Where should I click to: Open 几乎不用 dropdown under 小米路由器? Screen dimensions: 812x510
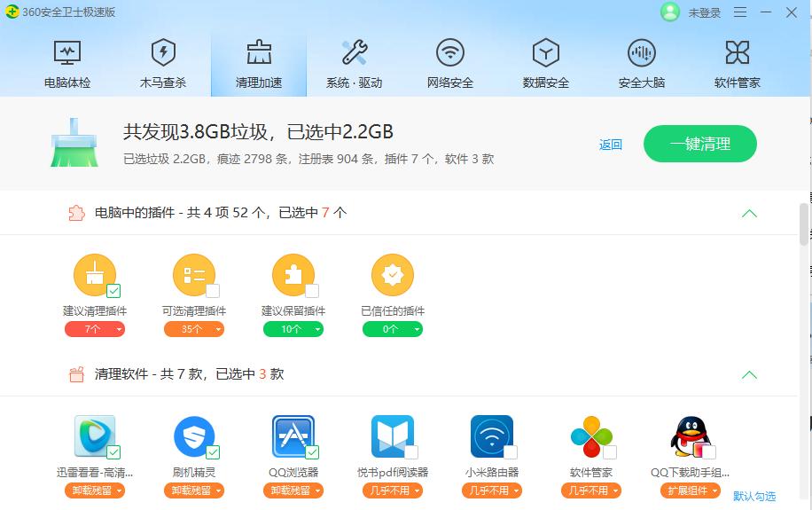tap(492, 490)
